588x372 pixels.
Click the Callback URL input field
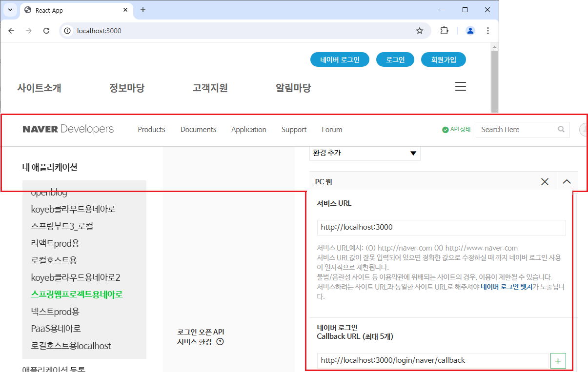[x=432, y=361]
